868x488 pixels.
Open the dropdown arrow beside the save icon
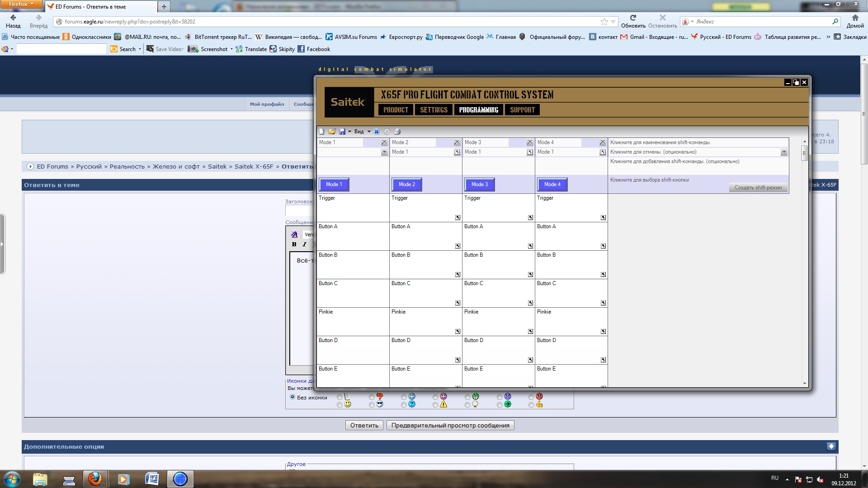click(x=349, y=131)
